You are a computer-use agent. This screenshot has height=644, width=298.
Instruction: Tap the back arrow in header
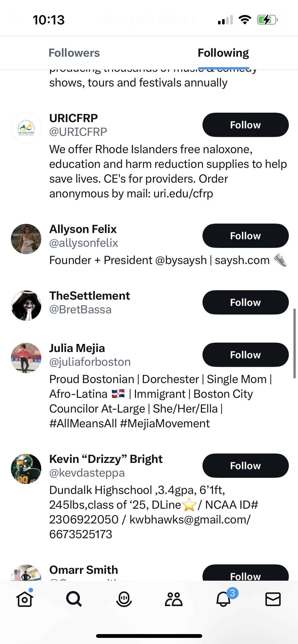coord(16,19)
